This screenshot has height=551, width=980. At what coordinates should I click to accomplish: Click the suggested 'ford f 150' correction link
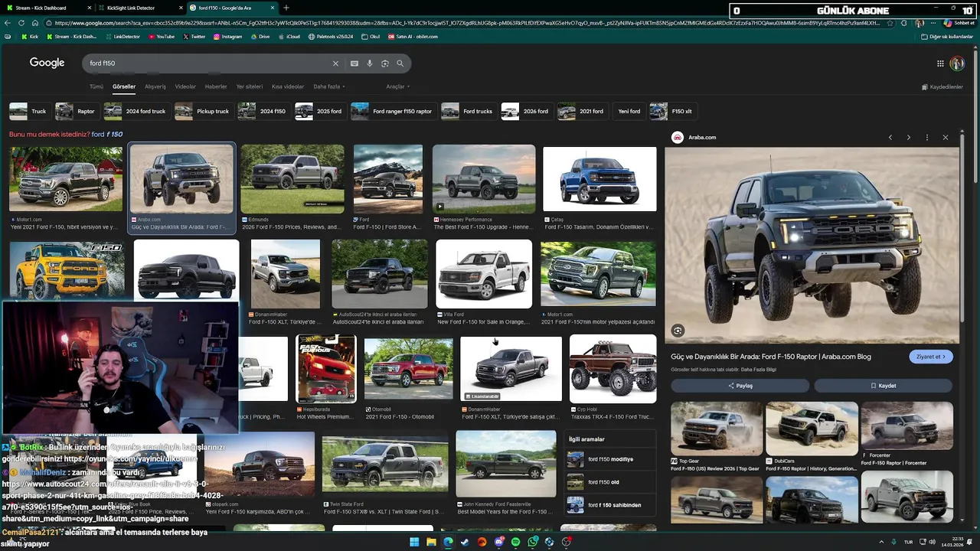click(x=107, y=135)
